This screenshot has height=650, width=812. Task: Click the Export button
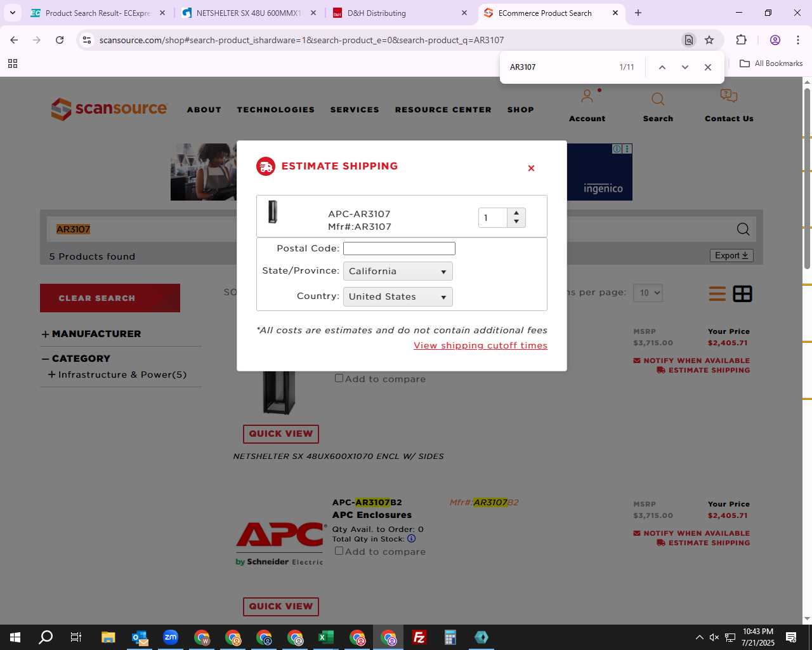coord(731,255)
